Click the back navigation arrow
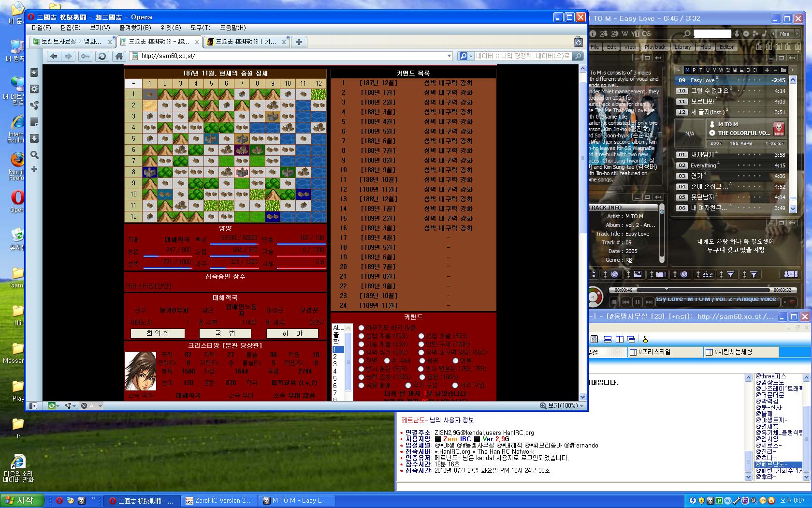Viewport: 812px width, 508px height. pos(54,57)
